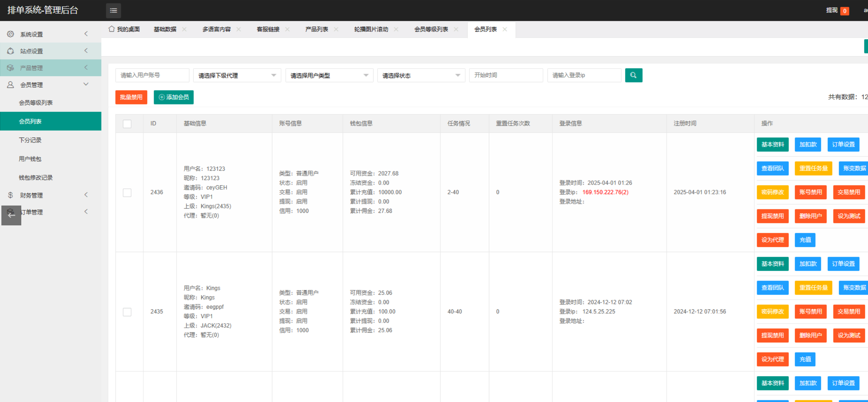Tick the select-all checkbox in table header
The image size is (868, 402).
(x=127, y=124)
